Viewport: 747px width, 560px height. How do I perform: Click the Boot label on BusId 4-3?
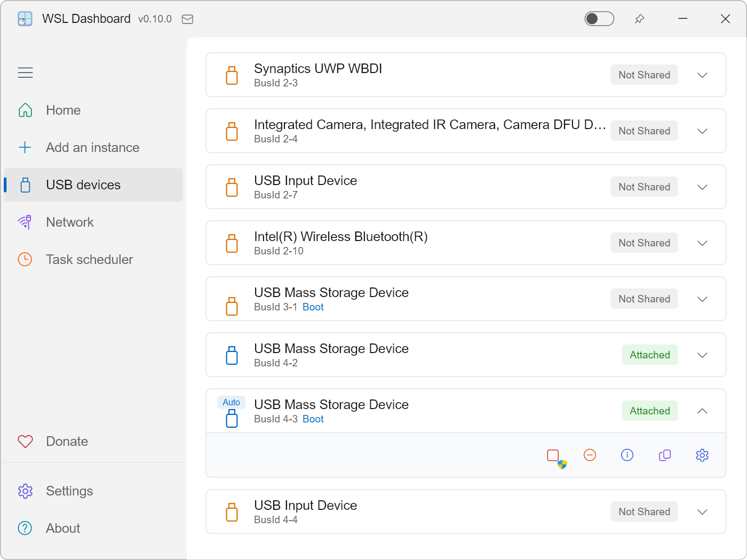(x=313, y=419)
